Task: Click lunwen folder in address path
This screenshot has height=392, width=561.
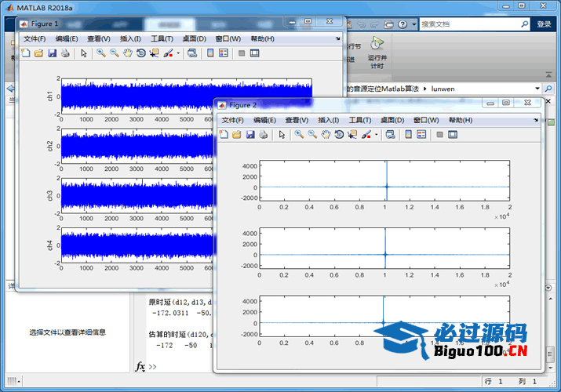Action: pyautogui.click(x=443, y=89)
